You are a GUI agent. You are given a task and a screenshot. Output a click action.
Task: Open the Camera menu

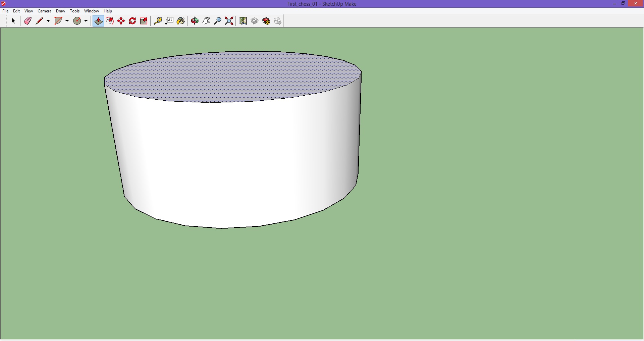click(45, 11)
